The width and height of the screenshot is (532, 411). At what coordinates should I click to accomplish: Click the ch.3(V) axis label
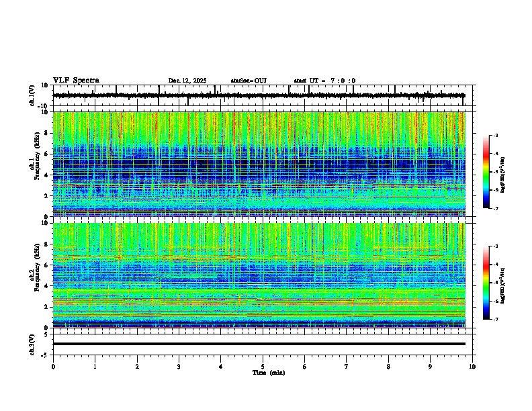tap(32, 345)
